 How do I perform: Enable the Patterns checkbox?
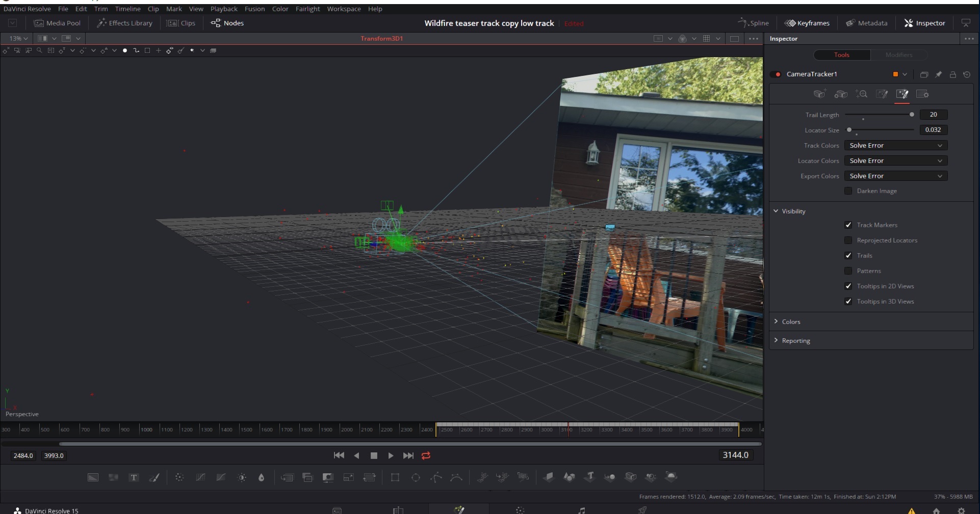(848, 270)
